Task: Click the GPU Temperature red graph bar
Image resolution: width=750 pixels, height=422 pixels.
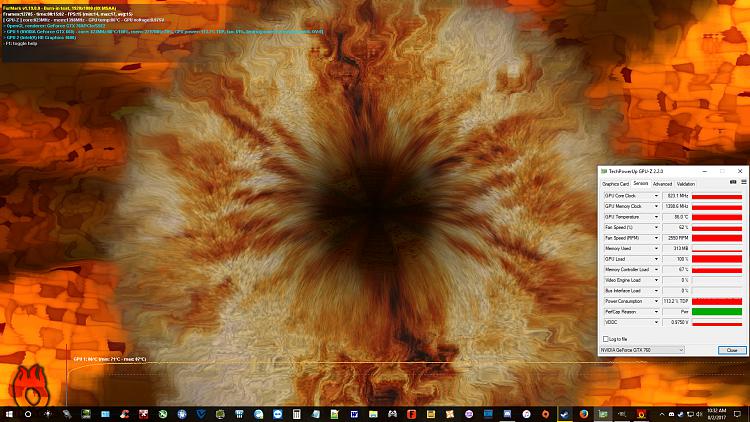Action: pyautogui.click(x=717, y=217)
